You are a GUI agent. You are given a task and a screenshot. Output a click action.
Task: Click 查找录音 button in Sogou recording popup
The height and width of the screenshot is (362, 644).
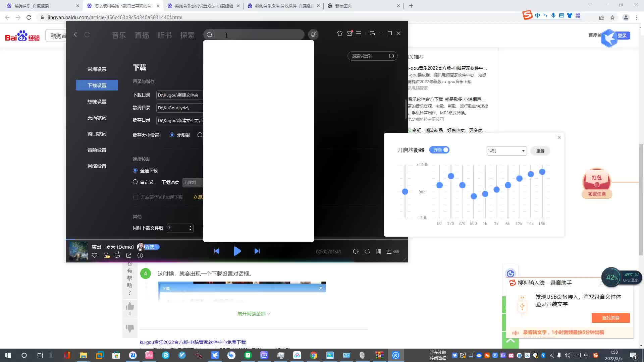[610, 318]
